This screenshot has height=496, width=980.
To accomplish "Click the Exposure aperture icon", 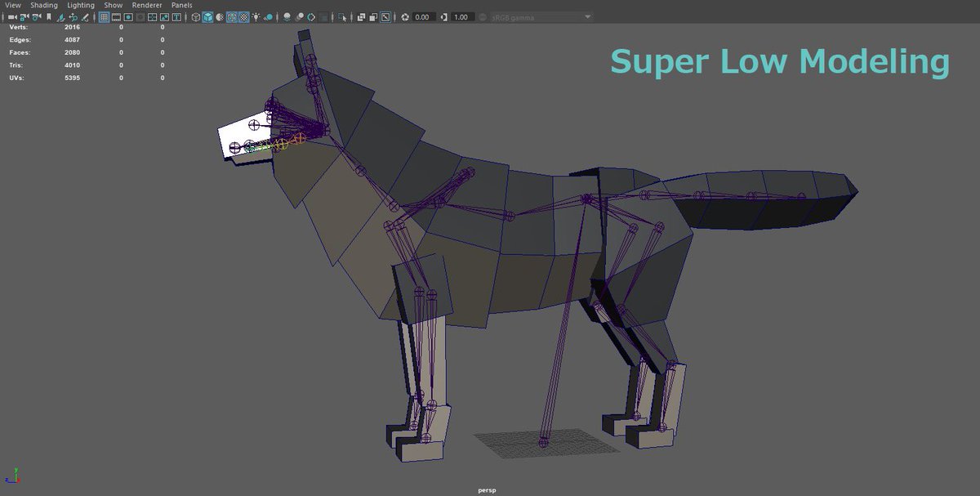I will pos(404,17).
